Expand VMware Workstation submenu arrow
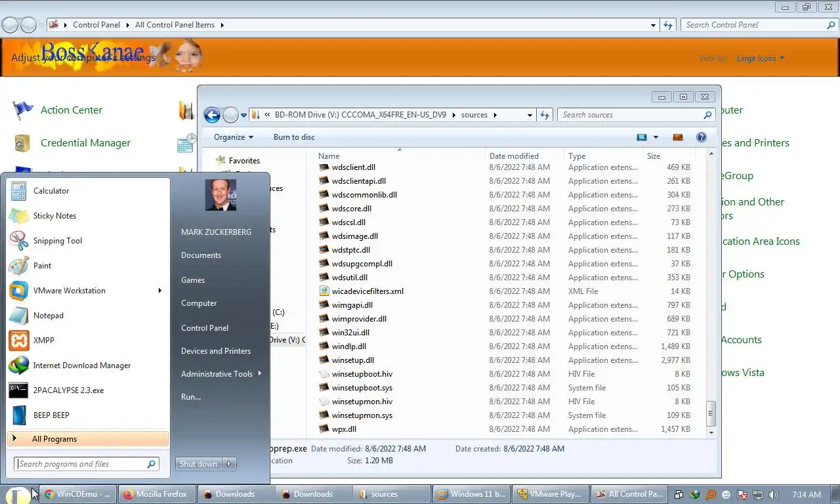 pos(159,291)
